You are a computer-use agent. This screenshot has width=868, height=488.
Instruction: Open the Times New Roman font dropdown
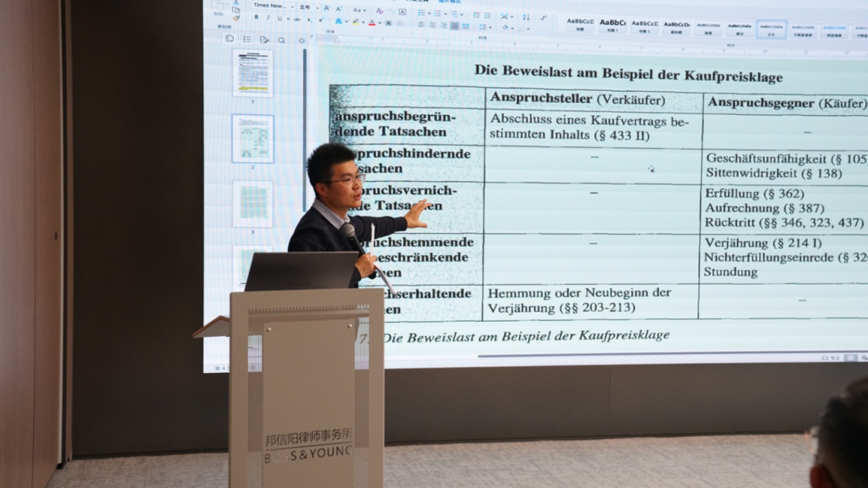pos(271,6)
